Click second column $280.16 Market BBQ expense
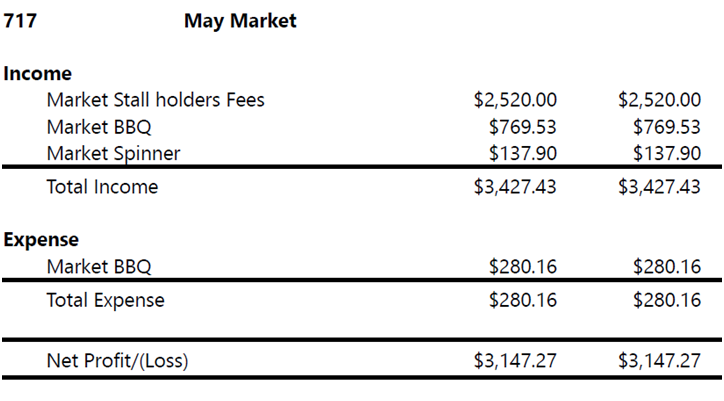The width and height of the screenshot is (724, 401). point(667,267)
